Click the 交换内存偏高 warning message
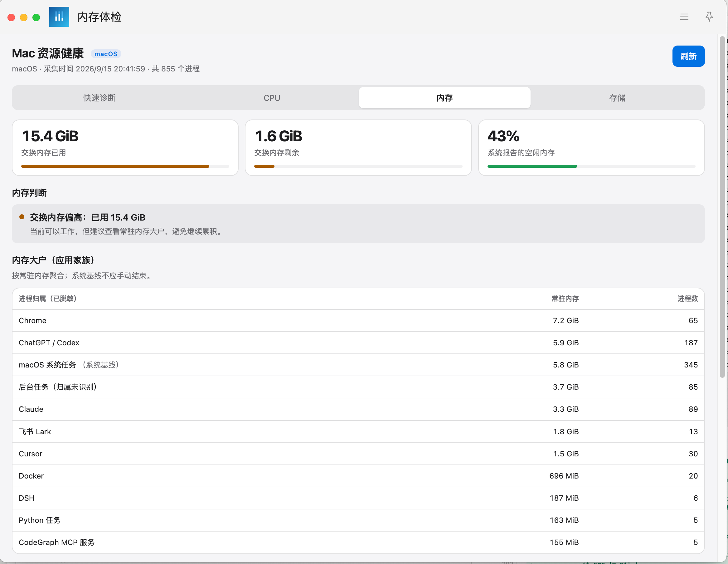The image size is (728, 564). click(358, 224)
